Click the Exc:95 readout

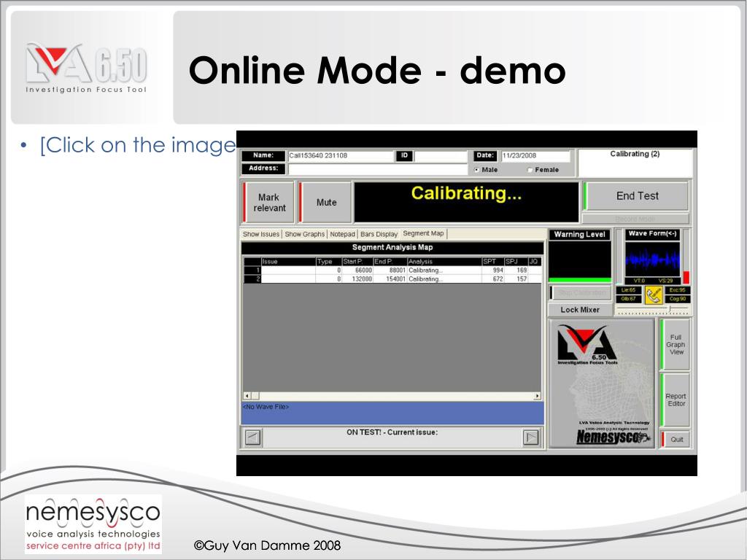click(676, 290)
